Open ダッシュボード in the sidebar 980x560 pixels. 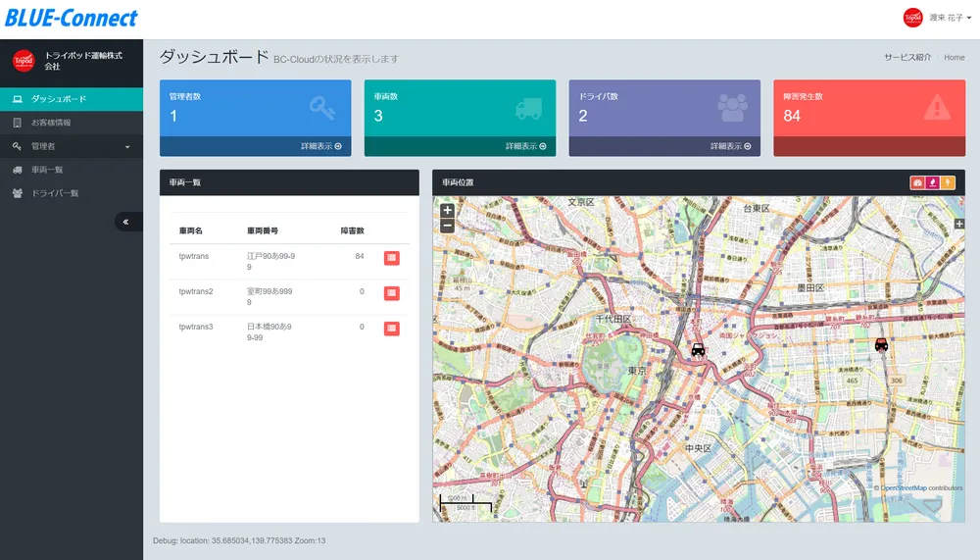coord(72,99)
